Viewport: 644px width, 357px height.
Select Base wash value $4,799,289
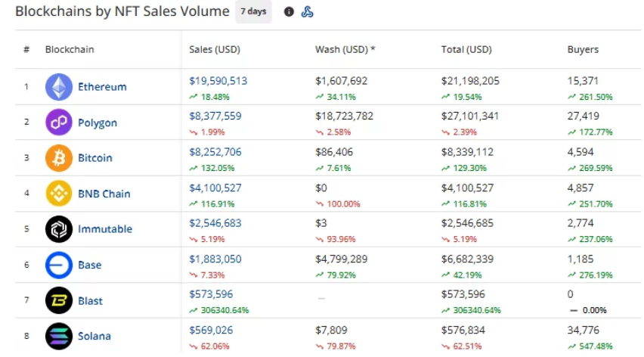(342, 259)
